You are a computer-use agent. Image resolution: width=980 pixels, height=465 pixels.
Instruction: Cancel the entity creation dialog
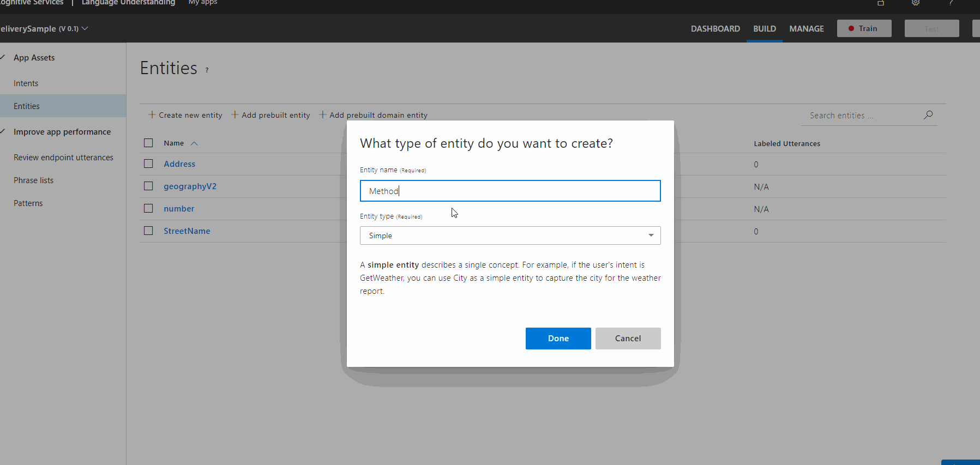(628, 339)
